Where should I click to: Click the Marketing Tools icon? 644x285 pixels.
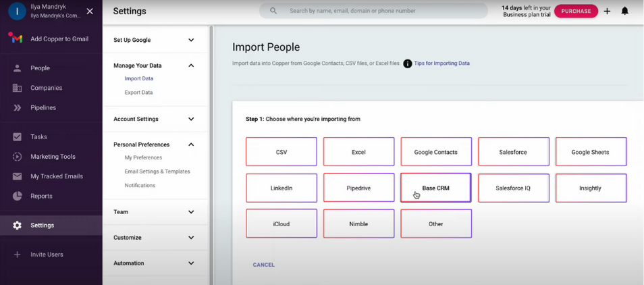point(18,157)
